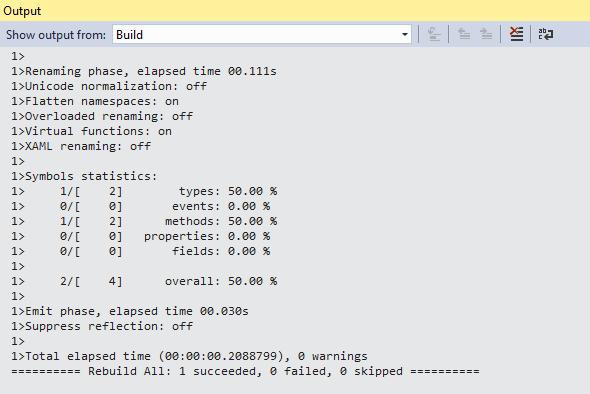Image resolution: width=590 pixels, height=394 pixels.
Task: Place cursor on overall 50.00 % line
Action: tap(144, 281)
